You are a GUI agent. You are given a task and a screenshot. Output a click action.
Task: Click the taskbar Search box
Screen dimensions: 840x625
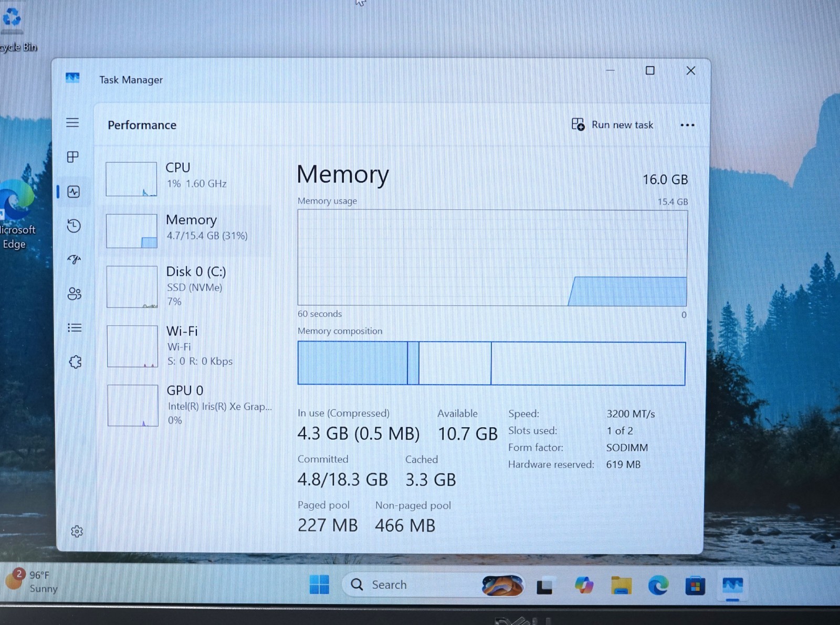coord(433,585)
